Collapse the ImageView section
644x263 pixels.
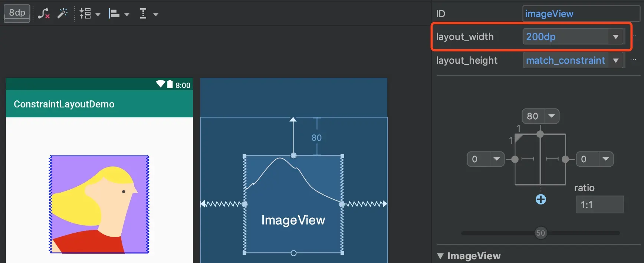click(x=440, y=256)
